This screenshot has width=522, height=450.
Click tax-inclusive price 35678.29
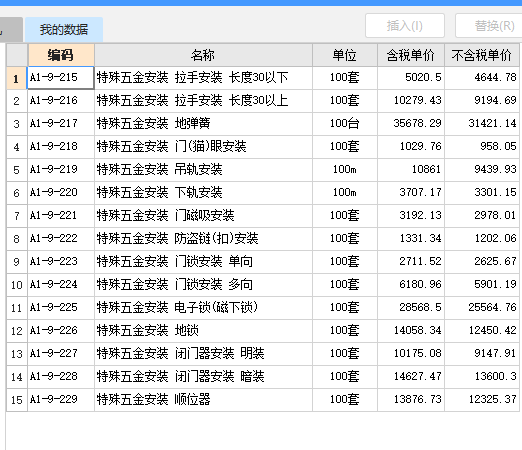tap(411, 124)
